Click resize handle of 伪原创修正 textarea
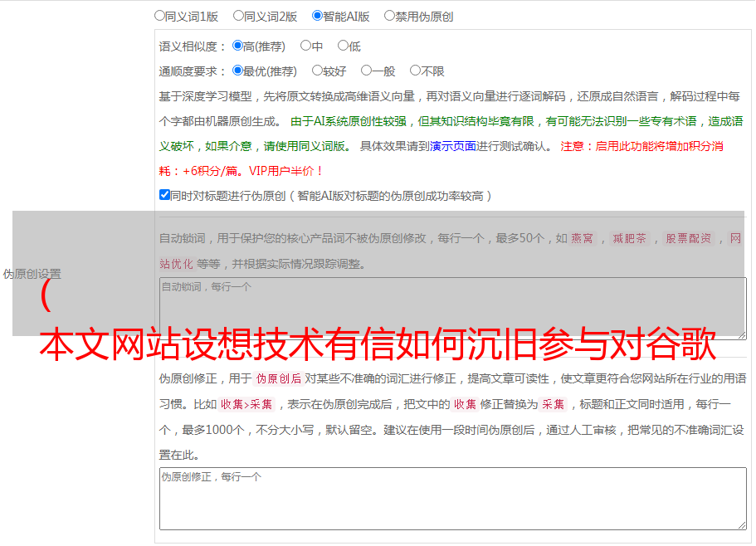The height and width of the screenshot is (546, 756). (742, 525)
